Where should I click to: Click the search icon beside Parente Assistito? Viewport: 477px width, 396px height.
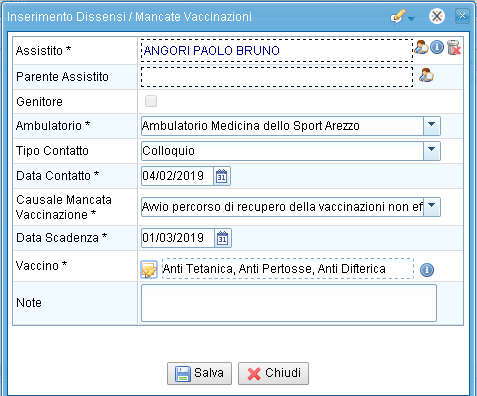pyautogui.click(x=426, y=75)
